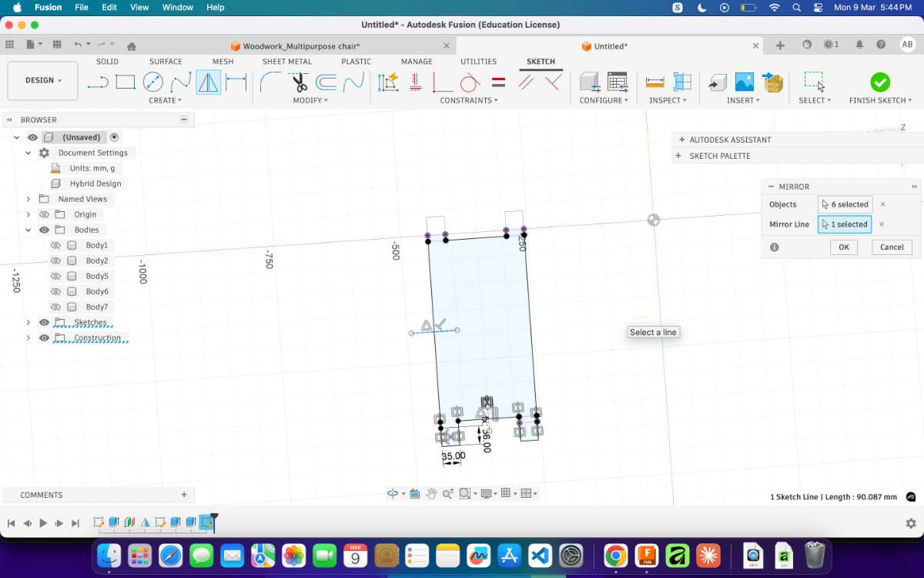
Task: Select the Trim scissors tool
Action: click(x=299, y=82)
